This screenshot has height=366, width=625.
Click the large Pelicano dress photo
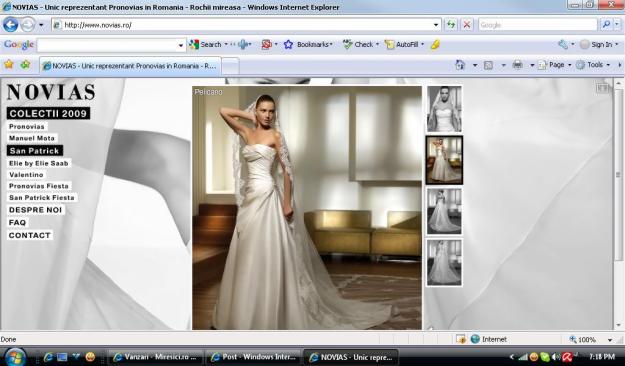(307, 208)
